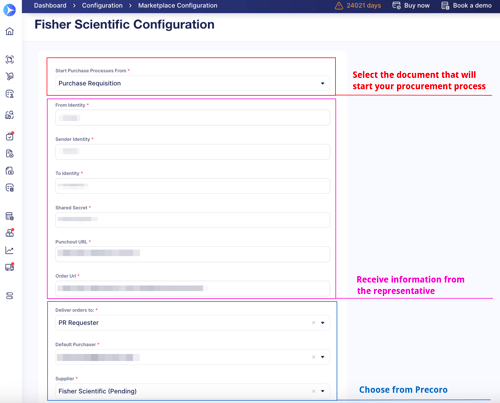500x403 pixels.
Task: Click the Book a demo icon
Action: point(445,6)
